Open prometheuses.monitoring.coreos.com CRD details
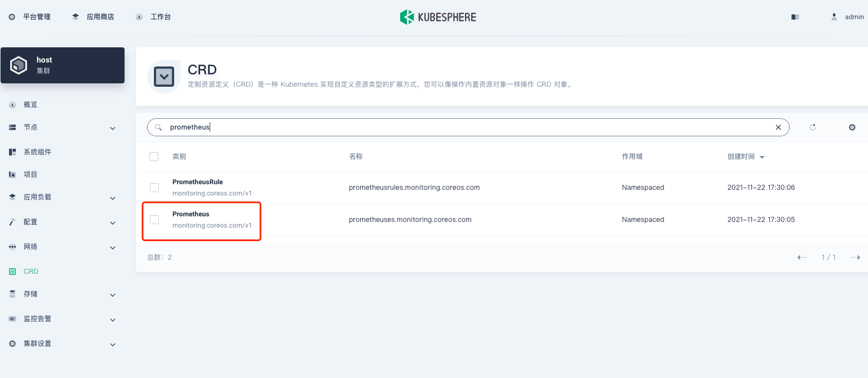868x378 pixels. (410, 220)
